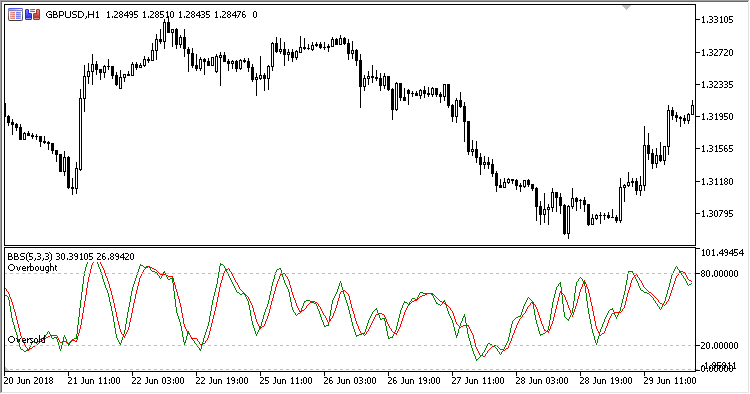Click the 22 Jun 19:00 time label
The image size is (750, 394).
point(222,381)
